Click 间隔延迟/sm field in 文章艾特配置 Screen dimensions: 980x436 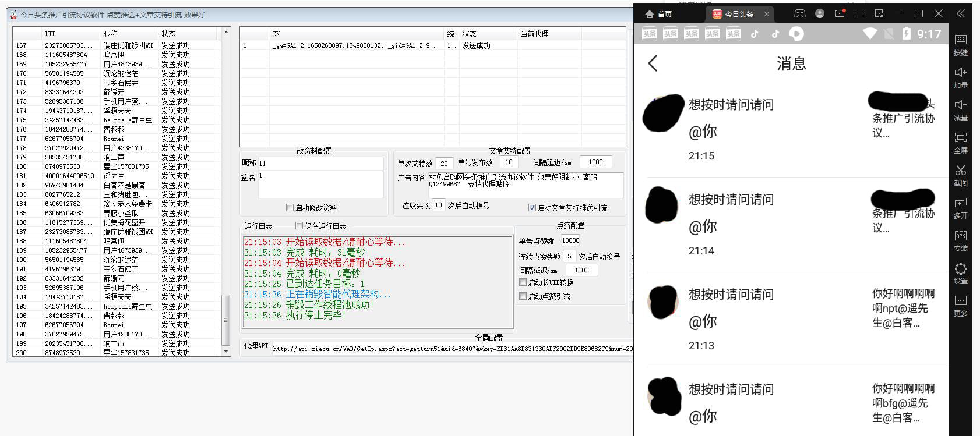tap(595, 162)
